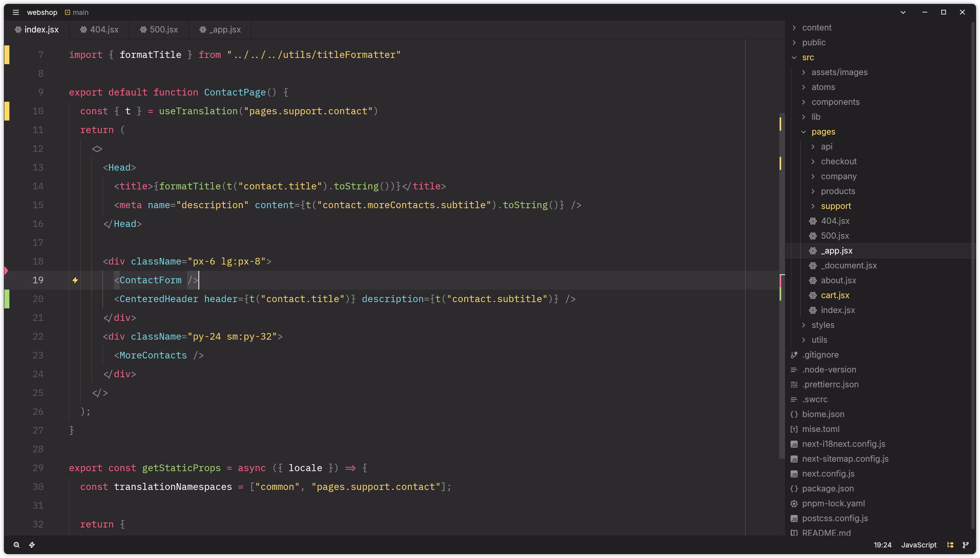The image size is (980, 558).
Task: Expand the assets/images folder
Action: click(x=803, y=72)
